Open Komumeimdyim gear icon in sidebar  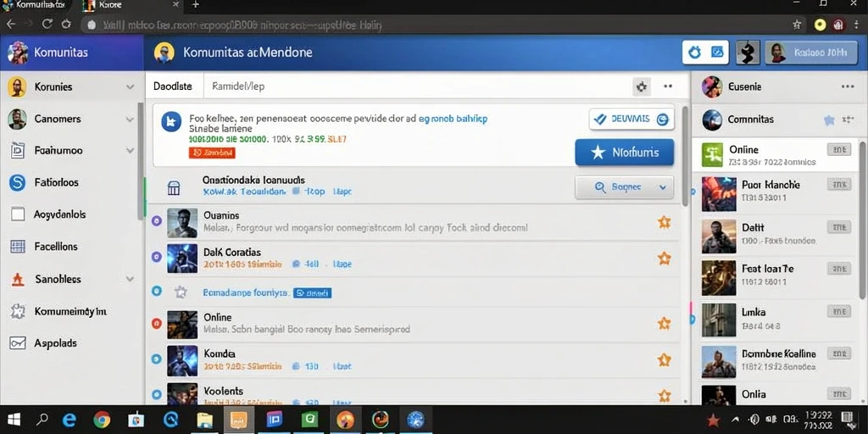[18, 311]
